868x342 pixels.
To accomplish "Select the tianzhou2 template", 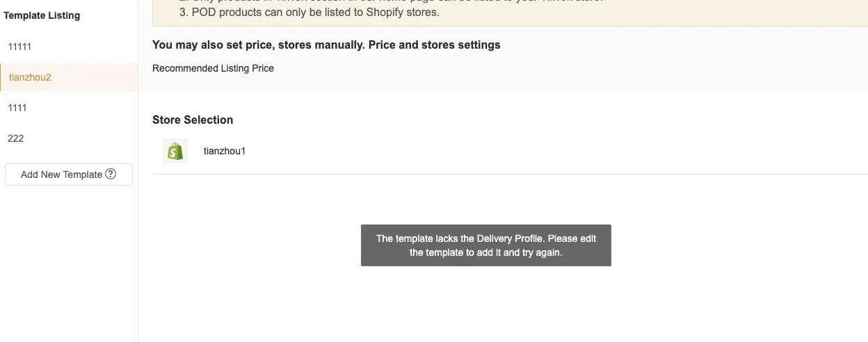I will tap(30, 77).
